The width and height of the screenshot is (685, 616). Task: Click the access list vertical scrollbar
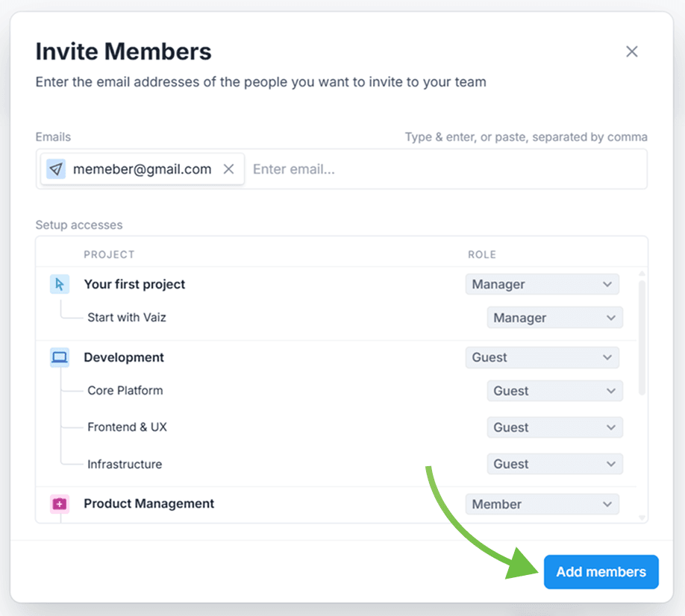642,336
